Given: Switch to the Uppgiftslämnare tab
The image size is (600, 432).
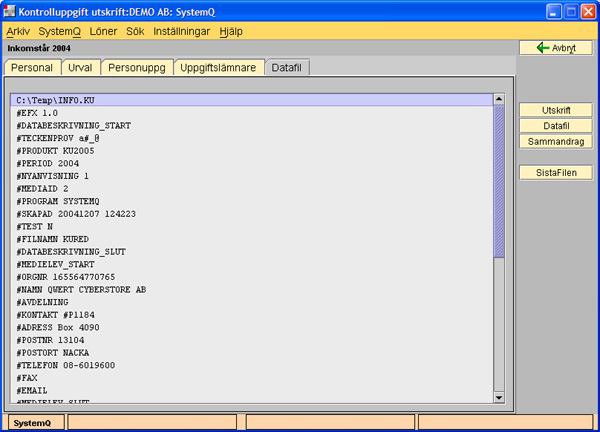Looking at the screenshot, I should click(x=219, y=67).
